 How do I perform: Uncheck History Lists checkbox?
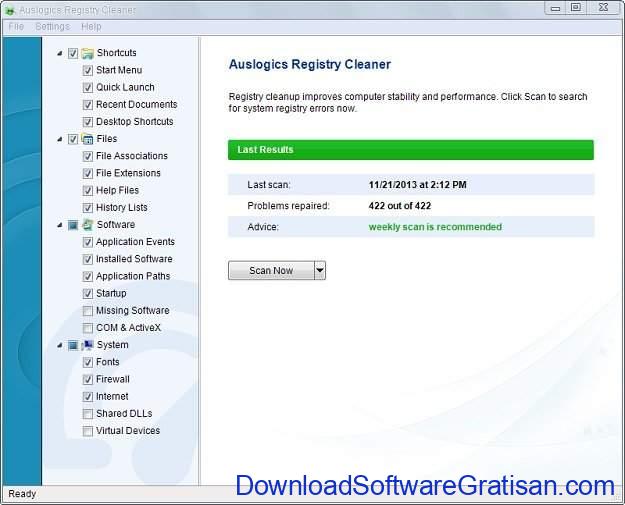[x=88, y=208]
